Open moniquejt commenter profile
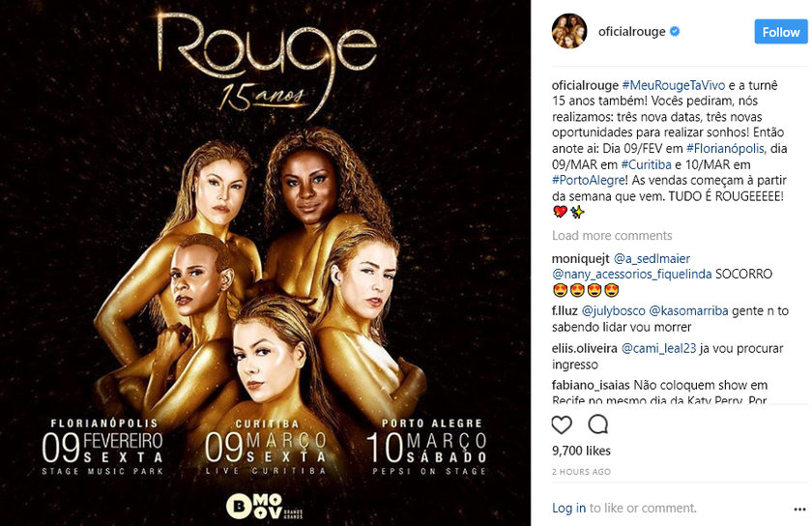 581,258
